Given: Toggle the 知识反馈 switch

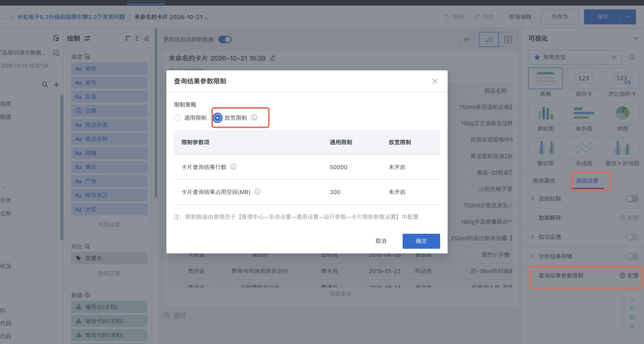Looking at the screenshot, I should (x=632, y=237).
